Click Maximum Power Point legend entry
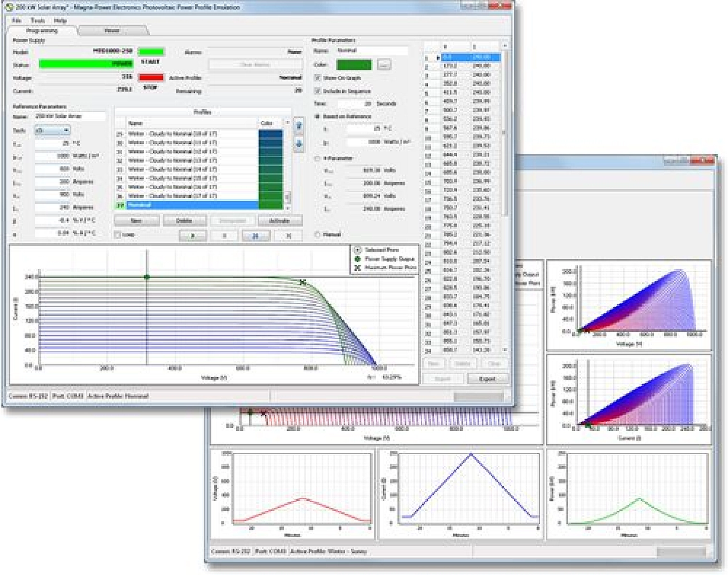The height and width of the screenshot is (575, 728). (385, 267)
